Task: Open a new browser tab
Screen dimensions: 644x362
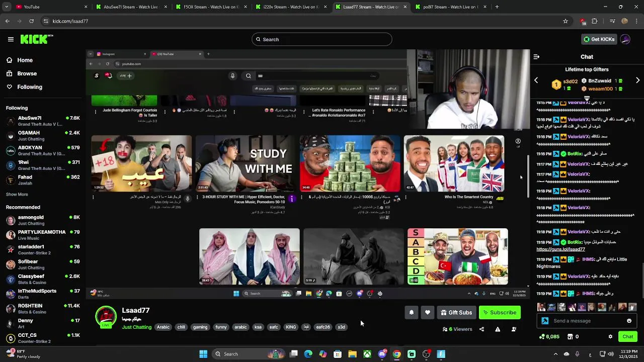Action: [x=497, y=7]
